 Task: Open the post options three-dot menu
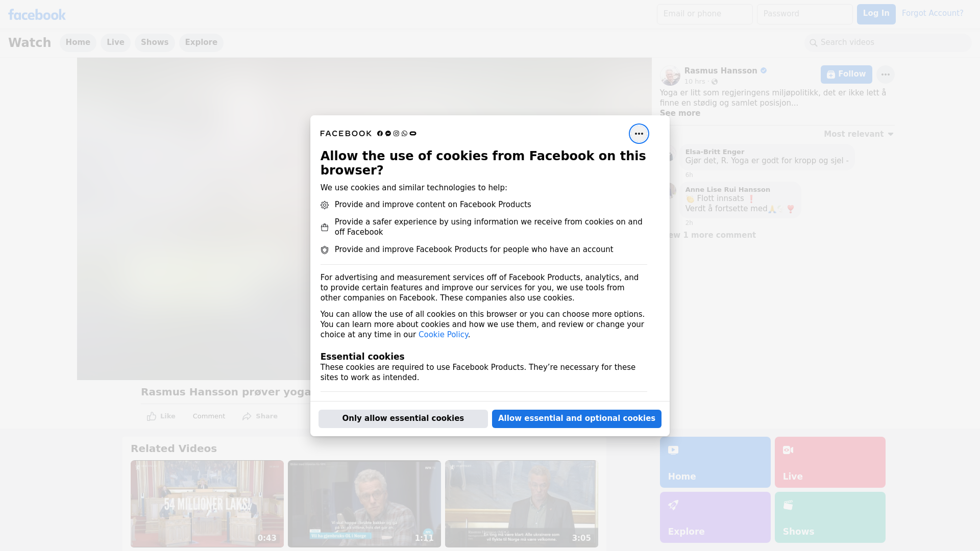(885, 74)
